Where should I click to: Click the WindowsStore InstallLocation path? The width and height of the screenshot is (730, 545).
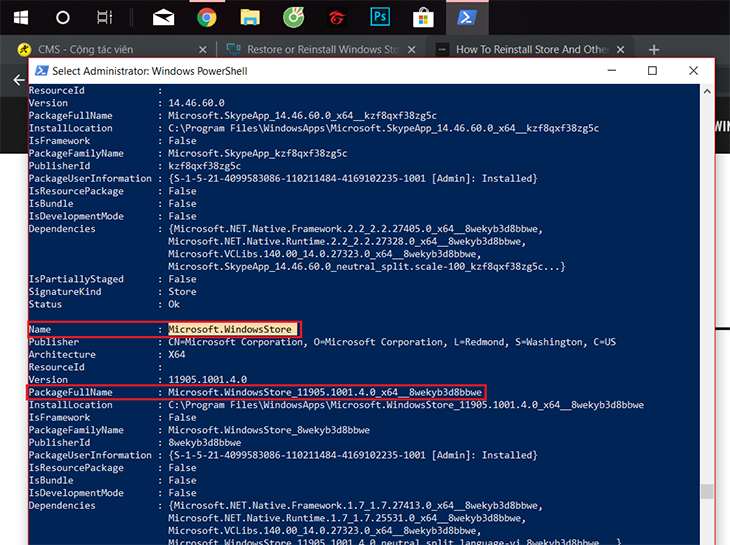tap(406, 405)
